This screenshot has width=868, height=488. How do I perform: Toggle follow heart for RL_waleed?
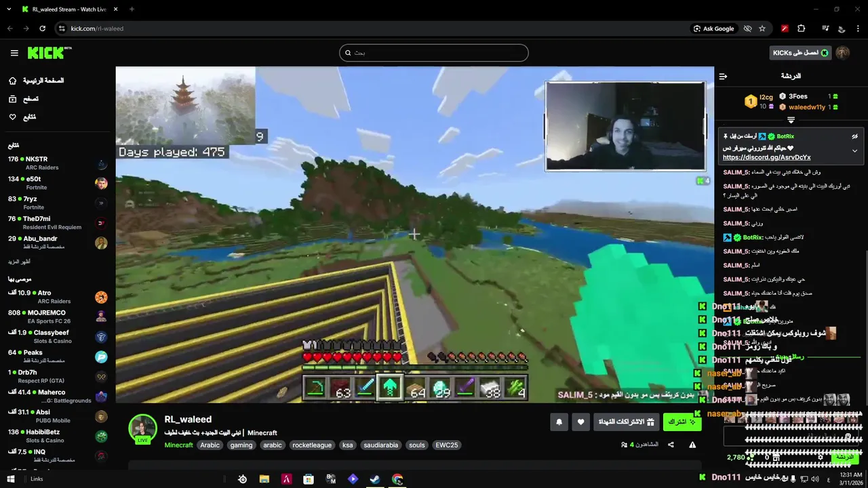(x=581, y=422)
